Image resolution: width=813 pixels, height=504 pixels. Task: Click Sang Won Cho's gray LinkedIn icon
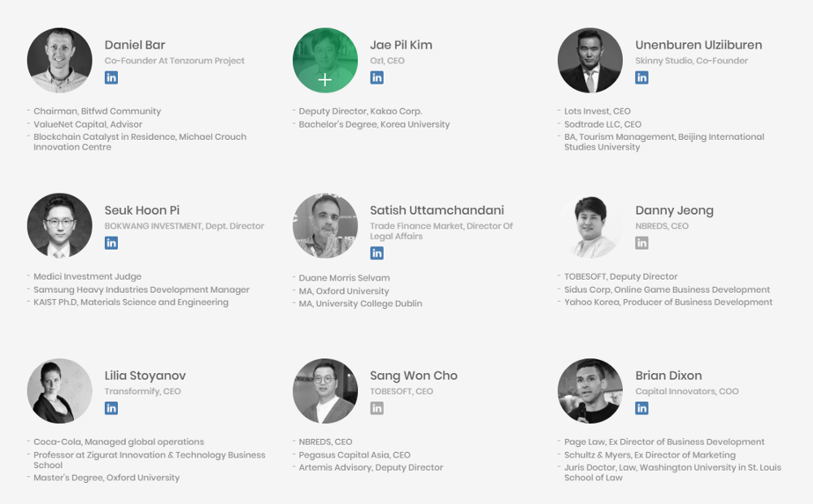pyautogui.click(x=376, y=408)
